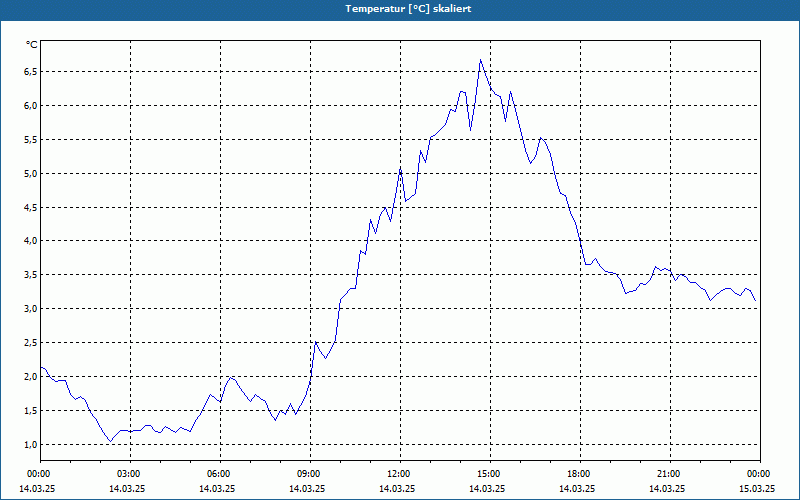Click the temperature curve's highest peak near 15:00
800x500 pixels.
480,60
